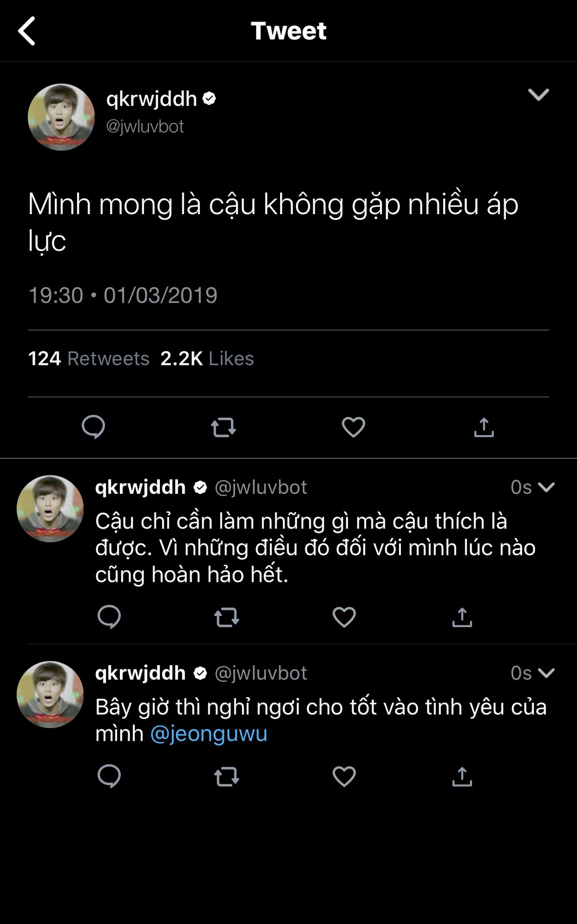Like the 'Cậu chỉ cần' reply tweet
The image size is (577, 924).
coord(344,617)
